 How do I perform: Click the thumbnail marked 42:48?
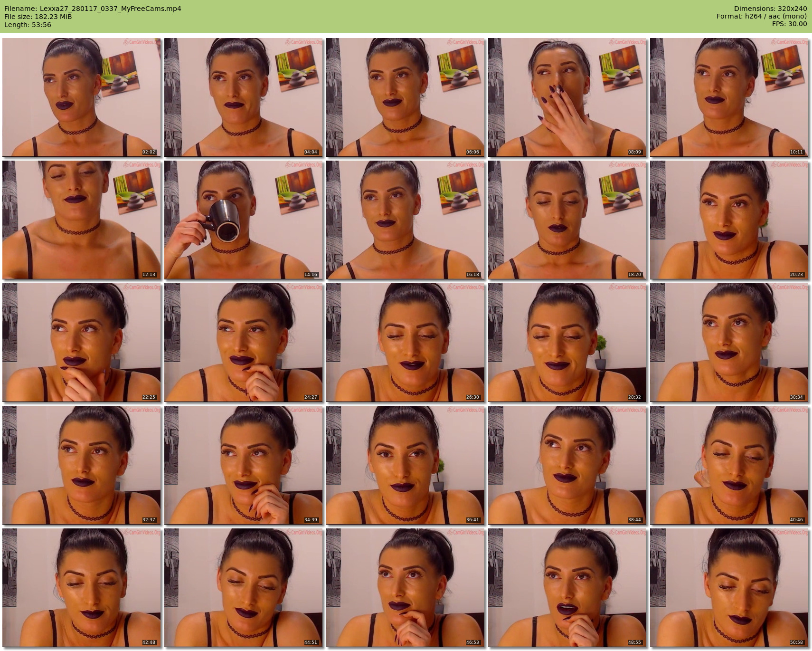click(x=82, y=588)
